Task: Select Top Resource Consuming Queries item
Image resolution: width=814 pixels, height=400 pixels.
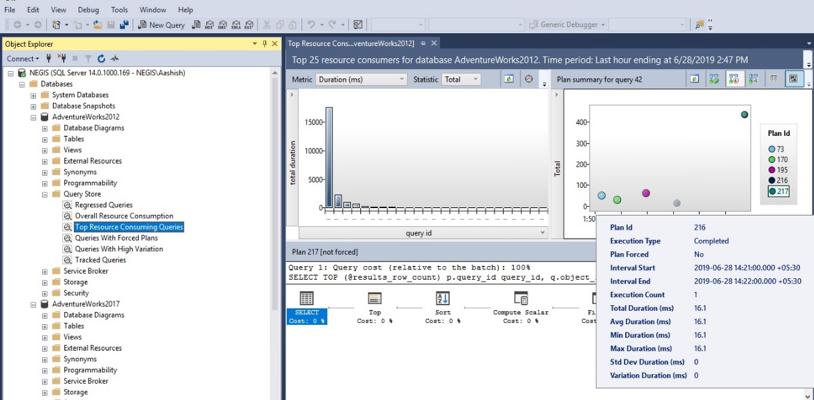Action: click(x=129, y=227)
